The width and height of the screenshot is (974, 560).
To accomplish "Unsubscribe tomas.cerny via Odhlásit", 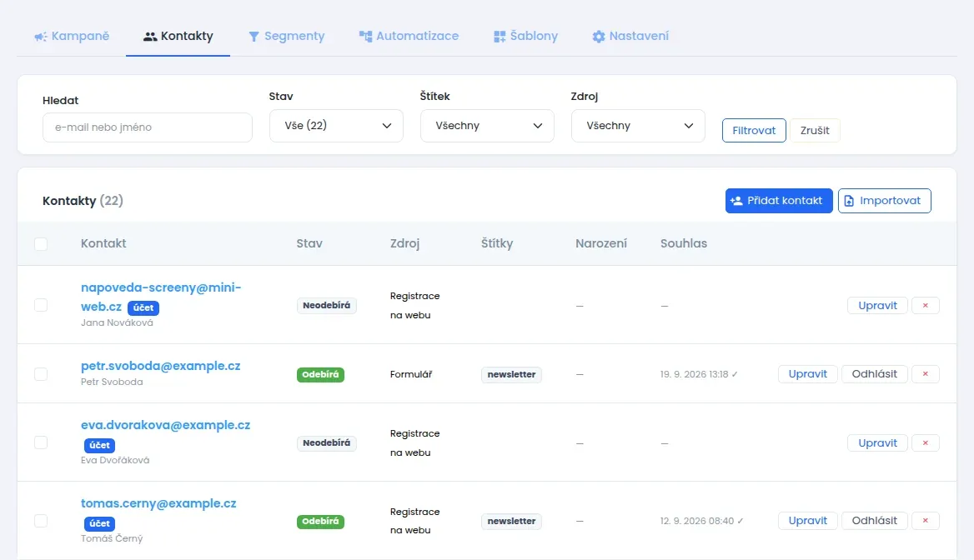I will coord(874,520).
